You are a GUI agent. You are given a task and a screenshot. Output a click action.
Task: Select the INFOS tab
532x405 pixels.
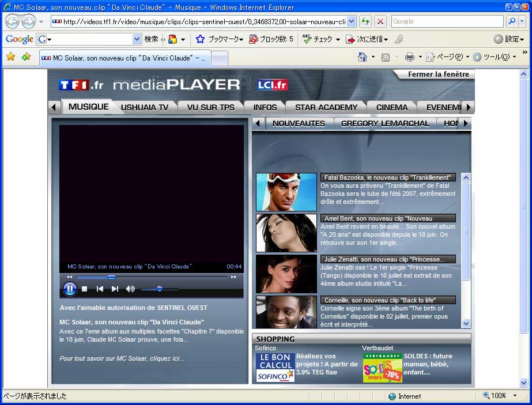(x=265, y=107)
